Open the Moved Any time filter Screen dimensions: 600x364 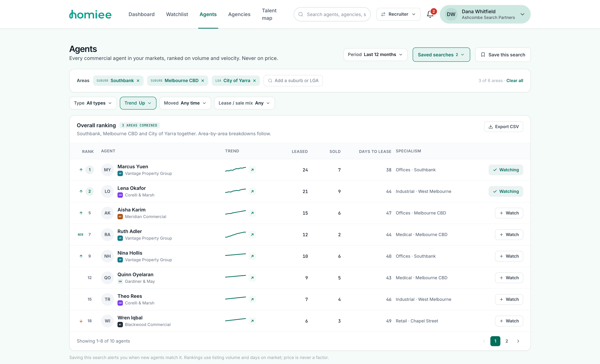pyautogui.click(x=185, y=103)
